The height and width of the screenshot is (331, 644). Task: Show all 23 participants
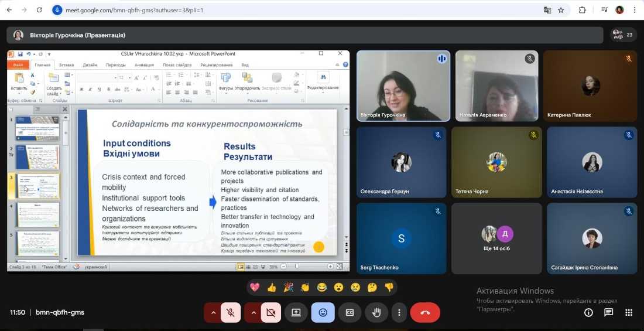point(624,35)
